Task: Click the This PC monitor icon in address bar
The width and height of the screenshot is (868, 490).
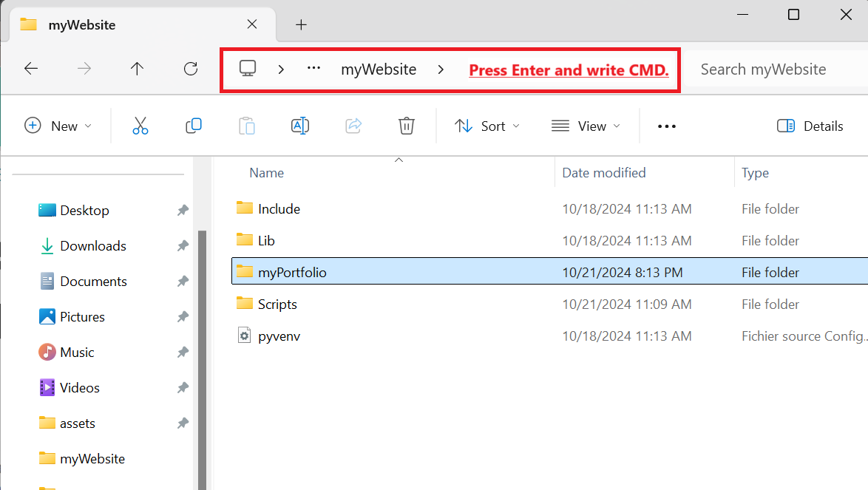Action: point(248,69)
